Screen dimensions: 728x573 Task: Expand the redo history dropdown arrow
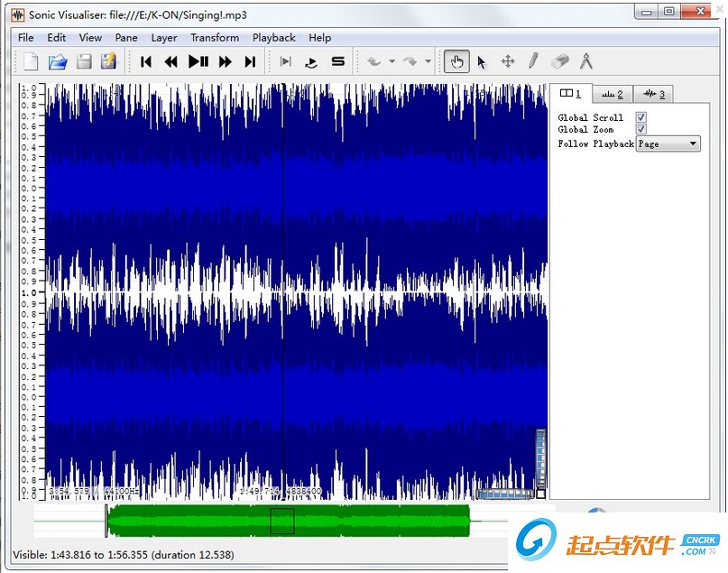pos(428,62)
